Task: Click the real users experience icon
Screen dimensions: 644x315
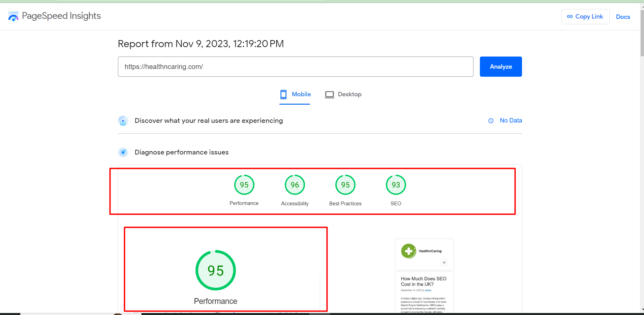Action: click(123, 121)
